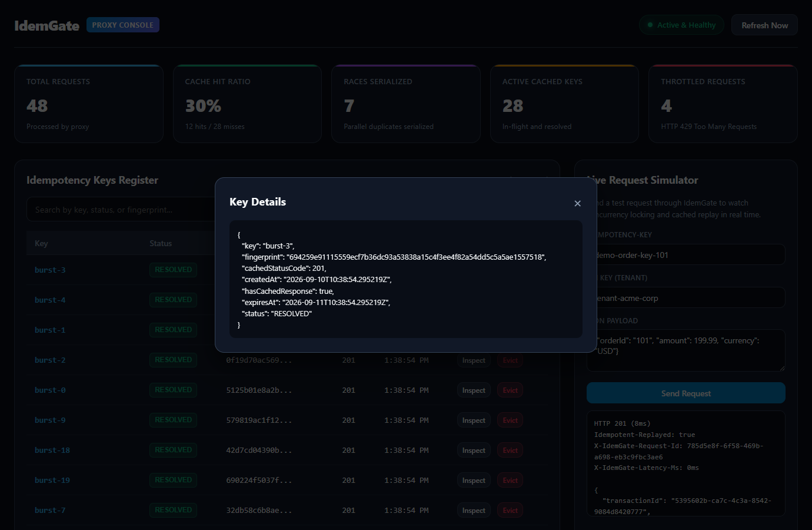
Task: Open the burst-4 key link
Action: pos(50,300)
